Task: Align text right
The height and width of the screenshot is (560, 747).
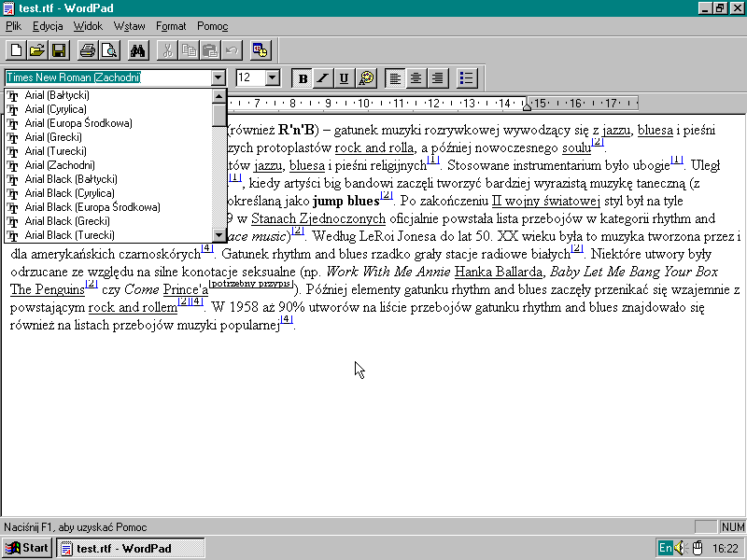Action: pyautogui.click(x=437, y=78)
